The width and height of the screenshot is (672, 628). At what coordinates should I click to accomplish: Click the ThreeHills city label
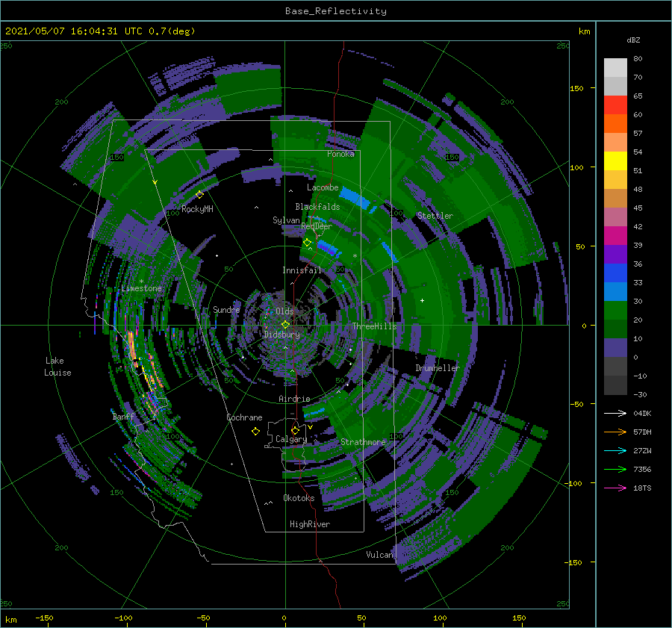click(375, 326)
